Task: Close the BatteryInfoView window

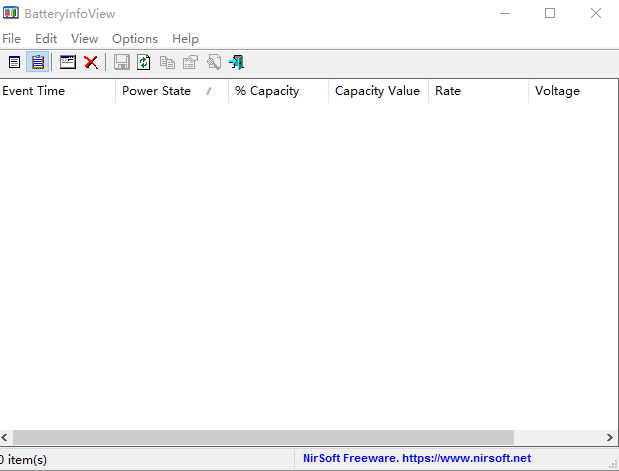Action: tap(596, 13)
